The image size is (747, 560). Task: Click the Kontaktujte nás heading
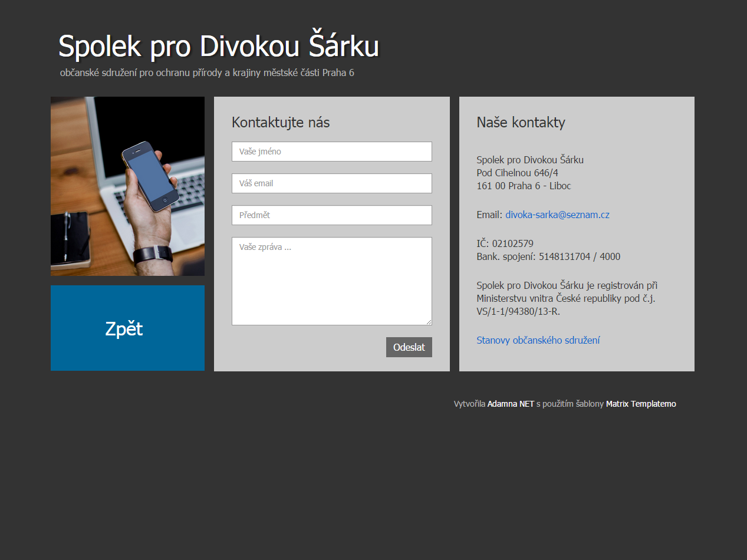click(281, 123)
